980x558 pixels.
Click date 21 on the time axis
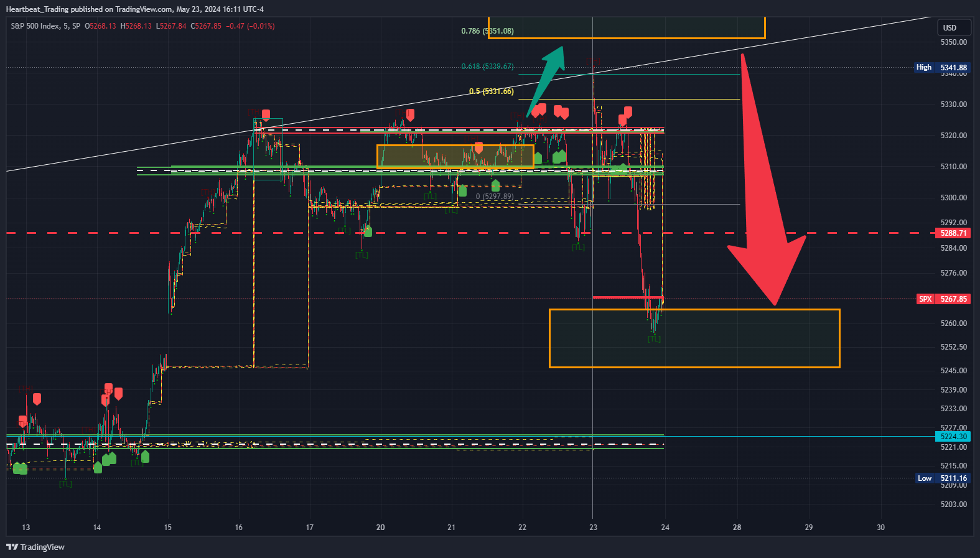pos(451,528)
